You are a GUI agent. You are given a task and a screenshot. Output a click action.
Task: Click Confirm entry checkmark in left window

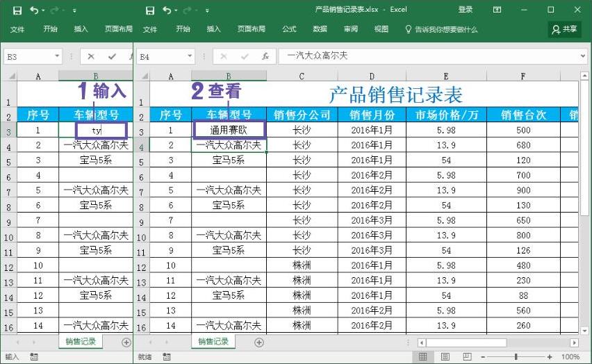tap(112, 57)
